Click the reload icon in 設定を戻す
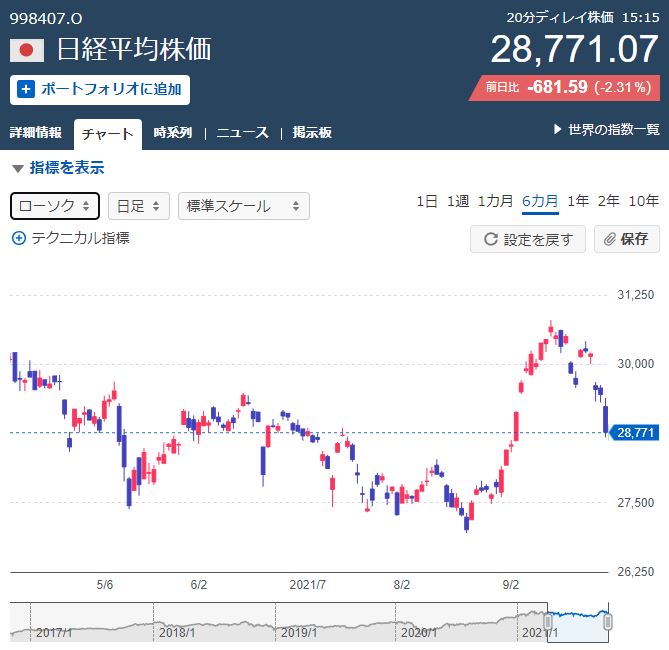The image size is (669, 650). [490, 239]
